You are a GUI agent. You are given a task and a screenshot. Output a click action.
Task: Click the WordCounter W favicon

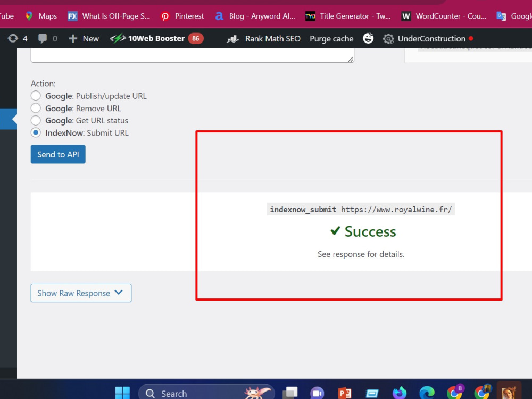(x=406, y=16)
